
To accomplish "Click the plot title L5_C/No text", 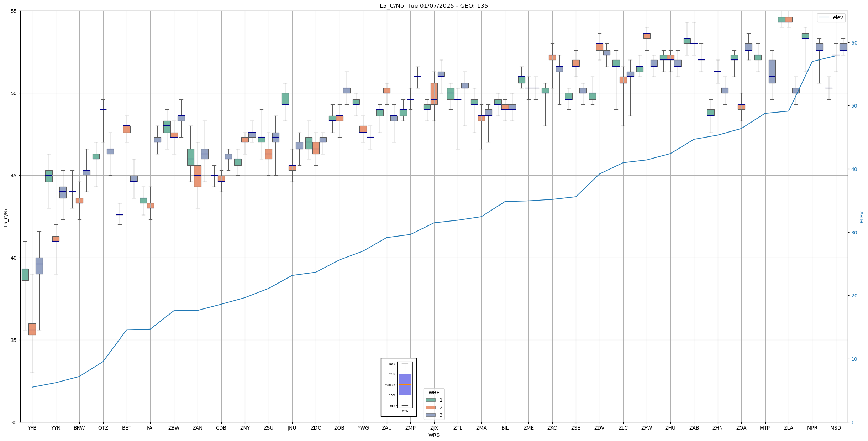I will (x=433, y=6).
